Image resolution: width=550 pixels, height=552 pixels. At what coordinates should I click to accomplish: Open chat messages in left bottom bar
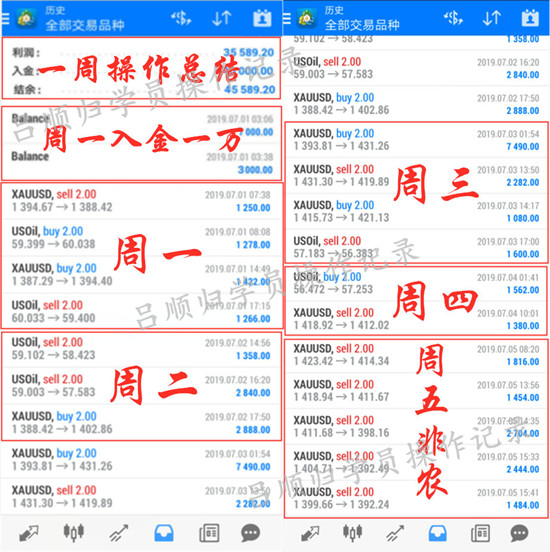(x=251, y=533)
